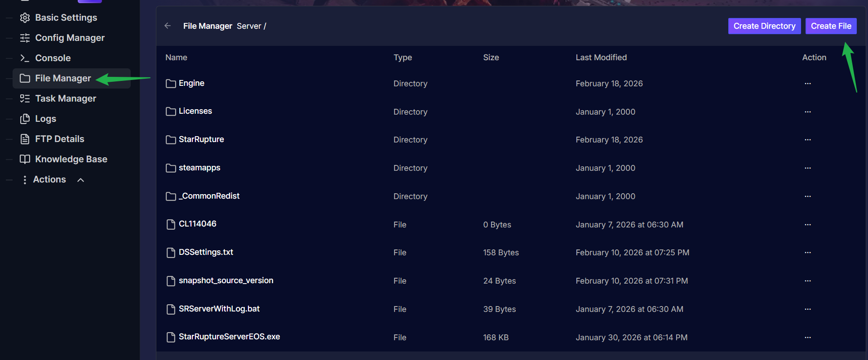868x360 pixels.
Task: Click the FTP Details document icon
Action: click(x=25, y=139)
